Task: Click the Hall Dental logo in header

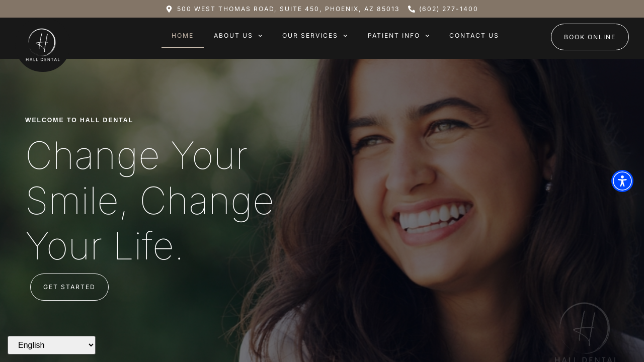Action: click(x=42, y=45)
